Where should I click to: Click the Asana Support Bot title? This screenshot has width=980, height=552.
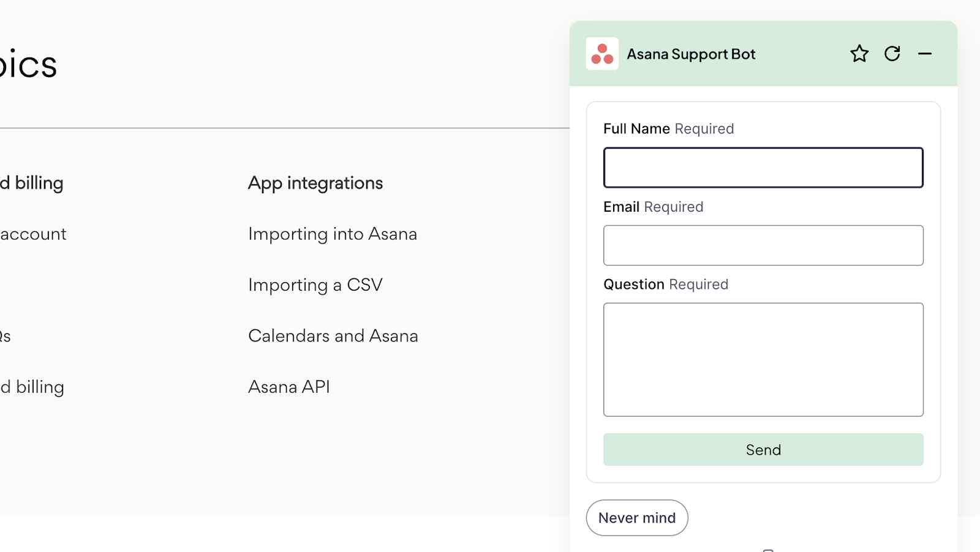click(691, 54)
